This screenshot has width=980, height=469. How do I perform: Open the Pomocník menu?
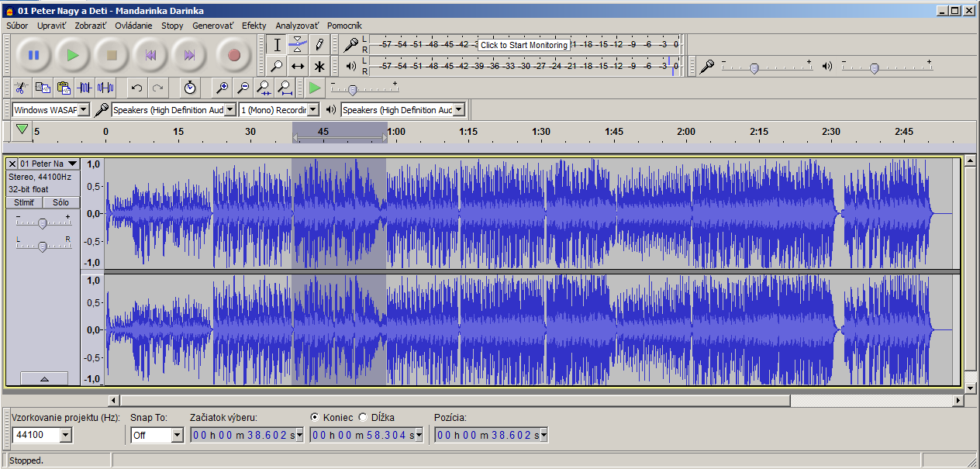point(344,26)
